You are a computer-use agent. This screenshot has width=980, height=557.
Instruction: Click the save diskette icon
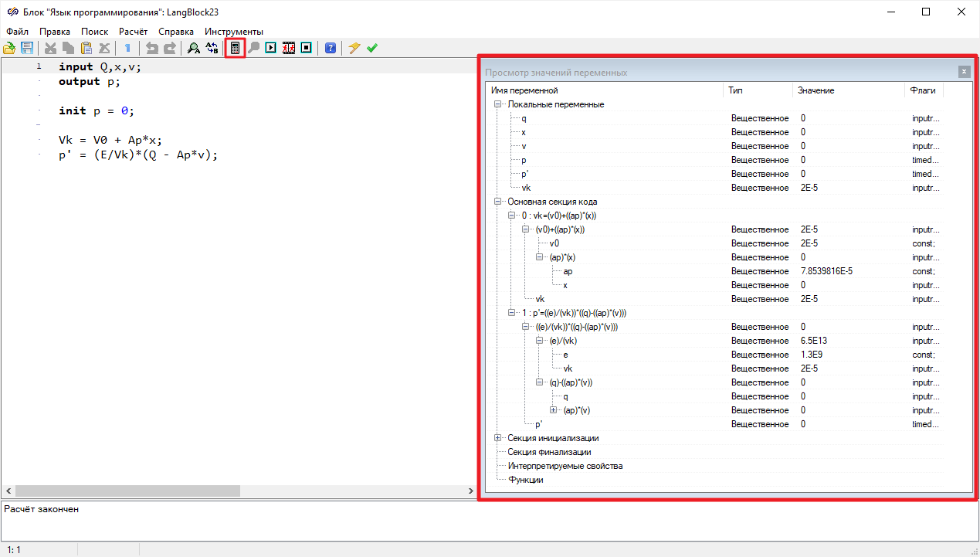click(27, 48)
